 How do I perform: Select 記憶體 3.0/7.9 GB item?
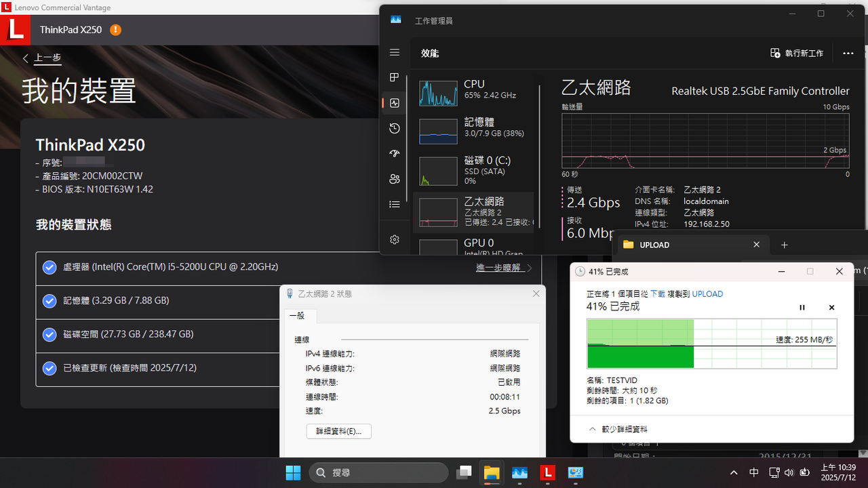click(x=473, y=131)
